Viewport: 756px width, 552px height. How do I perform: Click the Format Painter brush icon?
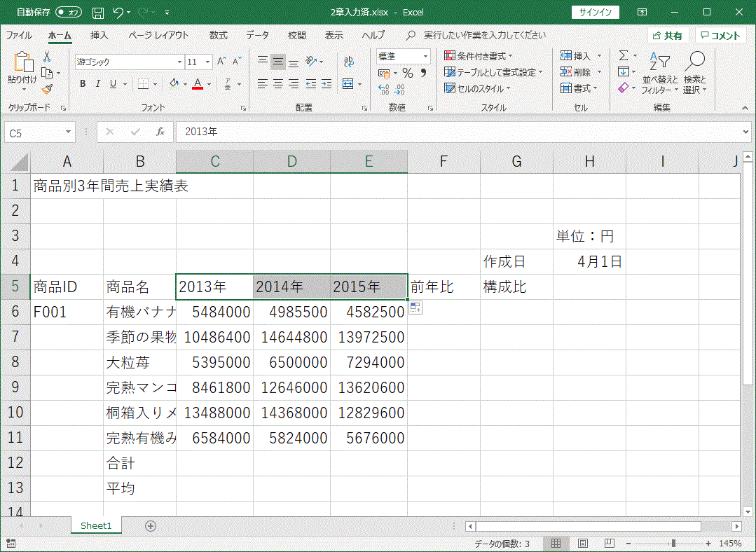tap(47, 89)
